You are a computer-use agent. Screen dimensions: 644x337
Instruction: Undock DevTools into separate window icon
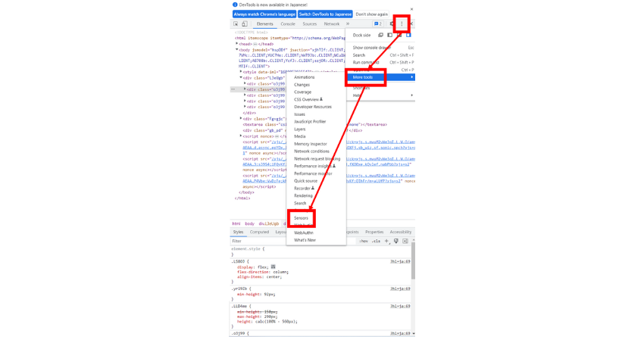pyautogui.click(x=381, y=36)
